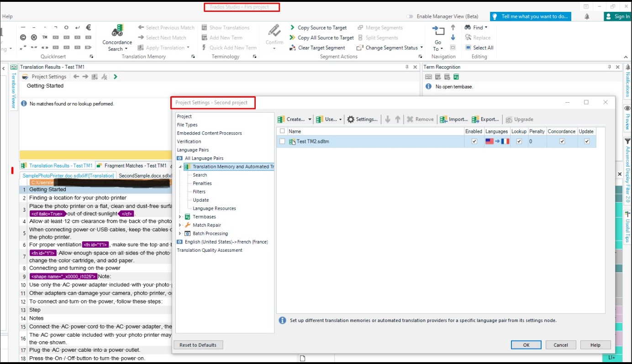Click the first Term Recognition toolbar icon
Screen dimensions: 632x364
tap(428, 77)
